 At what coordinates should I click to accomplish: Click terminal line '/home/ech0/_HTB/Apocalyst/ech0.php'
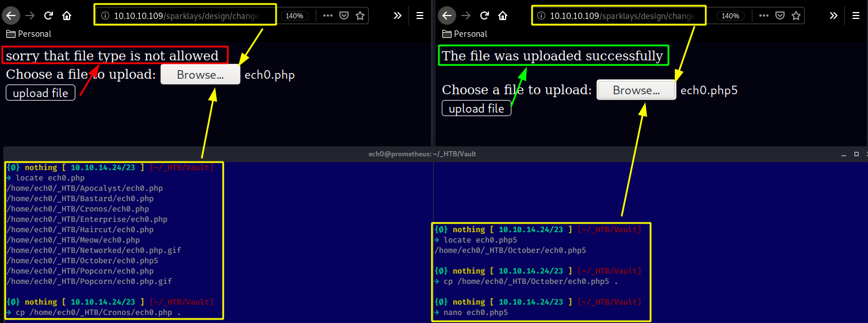[85, 189]
